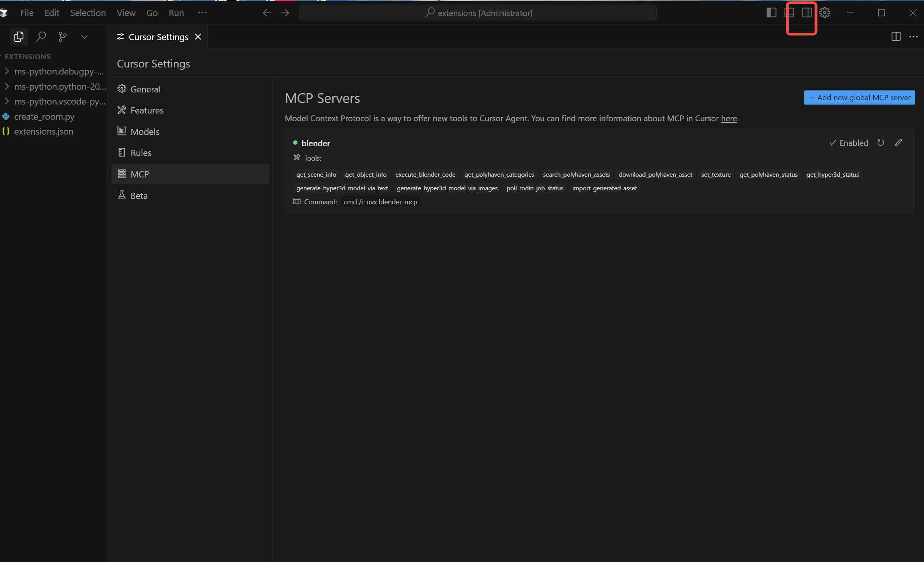Open the Search view icon
Image resolution: width=924 pixels, height=562 pixels.
[x=41, y=37]
